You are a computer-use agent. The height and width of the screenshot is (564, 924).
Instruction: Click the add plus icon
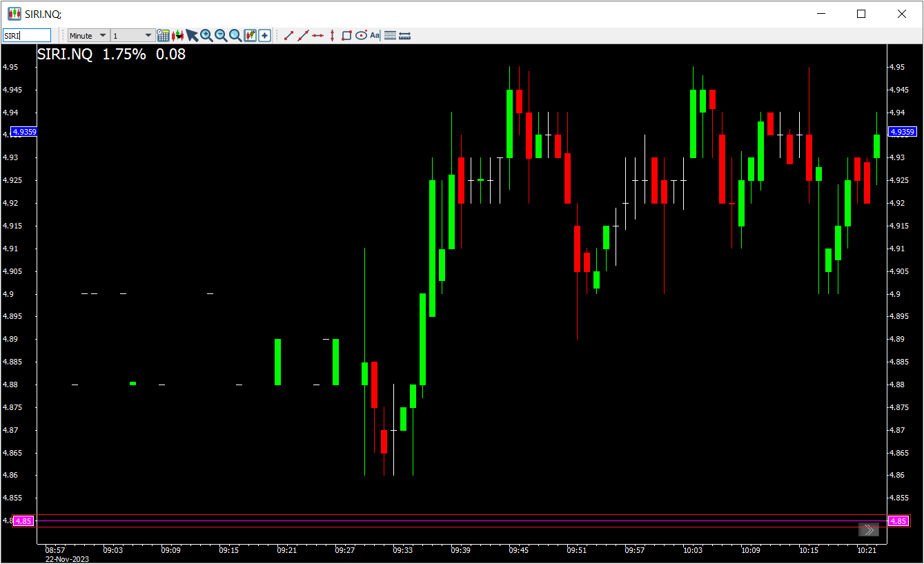264,35
